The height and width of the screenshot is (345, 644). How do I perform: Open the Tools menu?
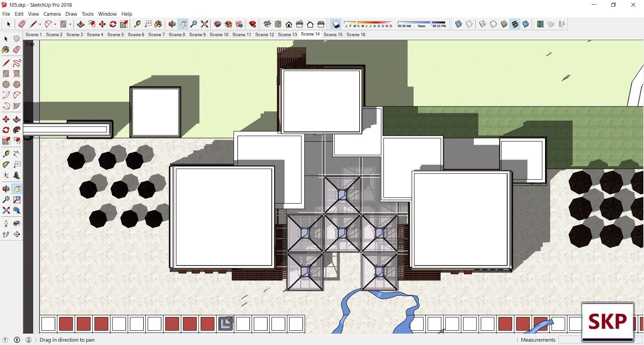[x=88, y=14]
